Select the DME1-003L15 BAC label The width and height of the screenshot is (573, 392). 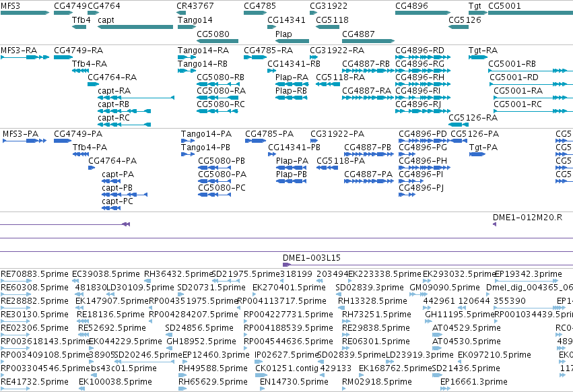[312, 258]
